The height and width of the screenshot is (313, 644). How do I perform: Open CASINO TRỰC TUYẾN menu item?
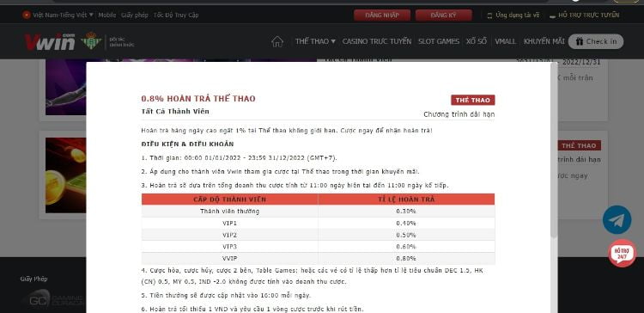point(377,41)
